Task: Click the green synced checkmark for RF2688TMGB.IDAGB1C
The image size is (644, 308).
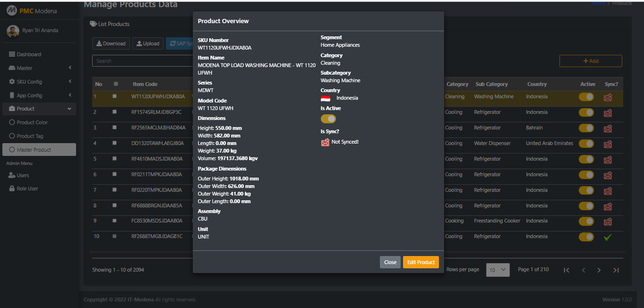Action: pos(608,237)
